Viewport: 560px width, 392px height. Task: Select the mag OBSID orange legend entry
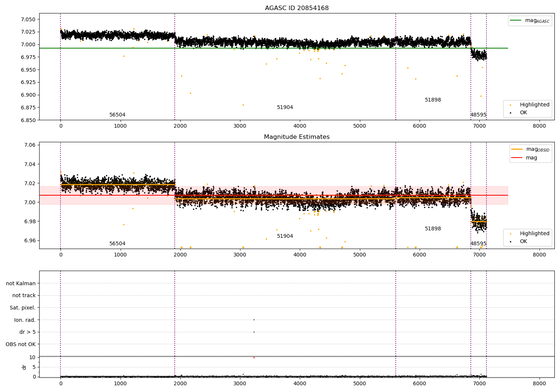point(531,149)
